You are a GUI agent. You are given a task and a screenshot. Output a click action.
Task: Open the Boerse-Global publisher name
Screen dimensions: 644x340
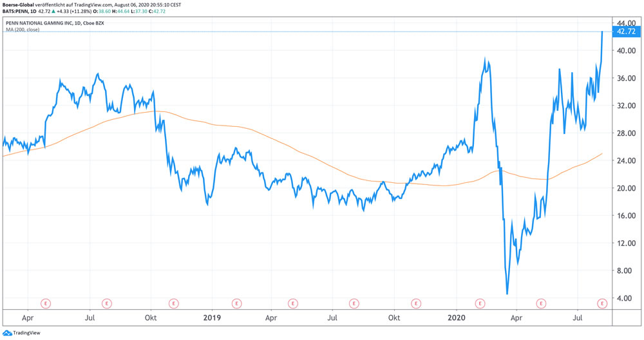tap(18, 5)
